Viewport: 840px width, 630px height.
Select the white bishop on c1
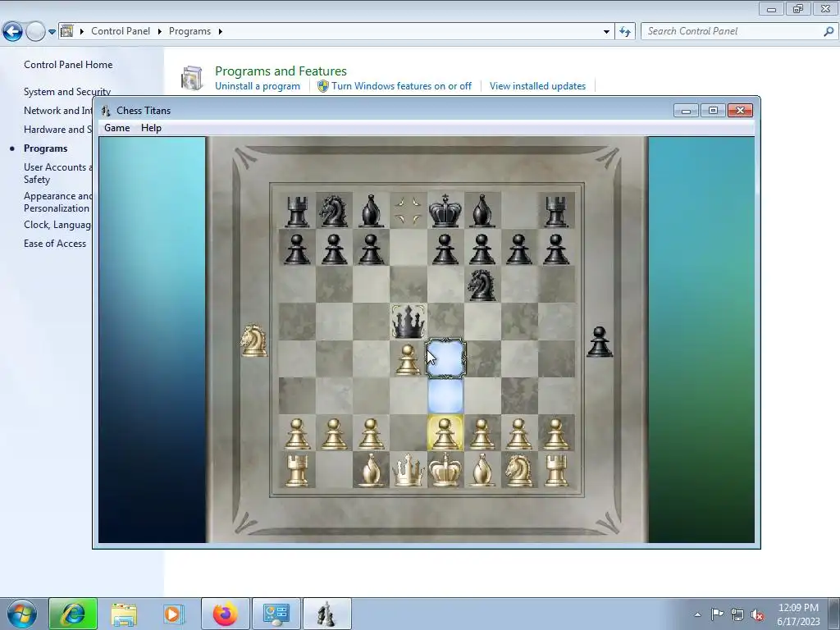coord(372,470)
